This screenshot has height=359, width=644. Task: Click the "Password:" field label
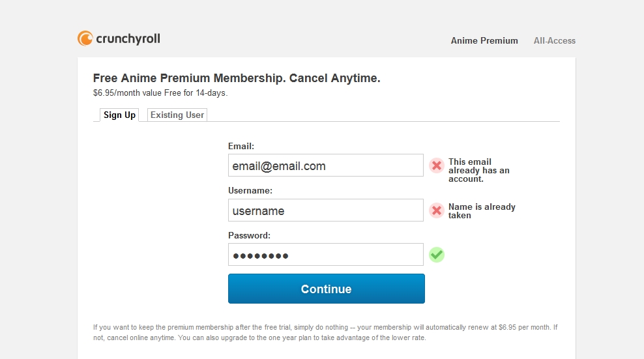[x=249, y=235]
